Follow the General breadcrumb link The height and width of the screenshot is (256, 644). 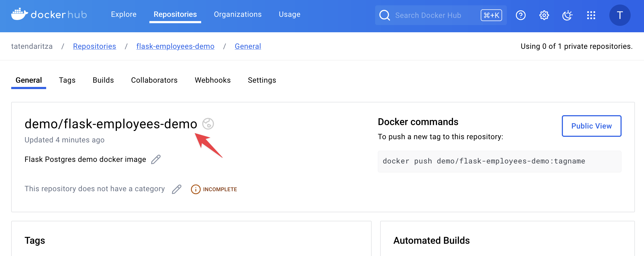[248, 46]
